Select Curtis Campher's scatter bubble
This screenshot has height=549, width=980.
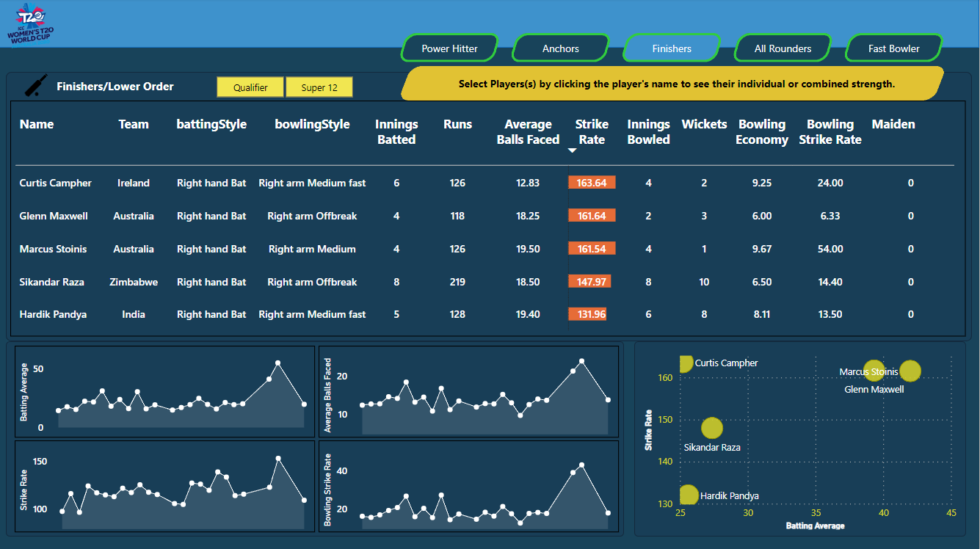pos(686,363)
